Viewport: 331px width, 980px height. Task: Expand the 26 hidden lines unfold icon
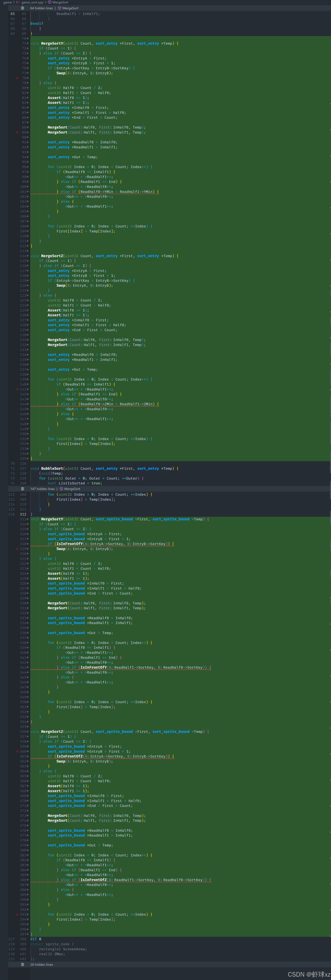click(22, 964)
